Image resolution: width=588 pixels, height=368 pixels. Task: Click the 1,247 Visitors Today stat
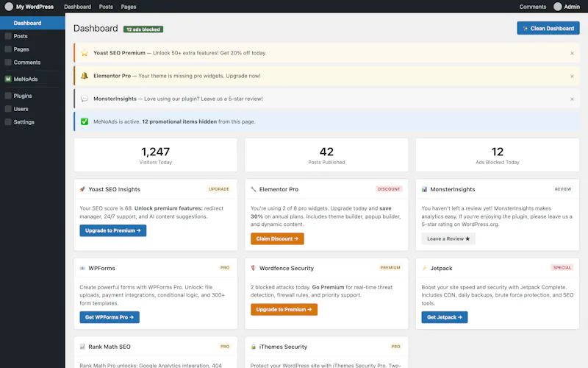(x=156, y=155)
